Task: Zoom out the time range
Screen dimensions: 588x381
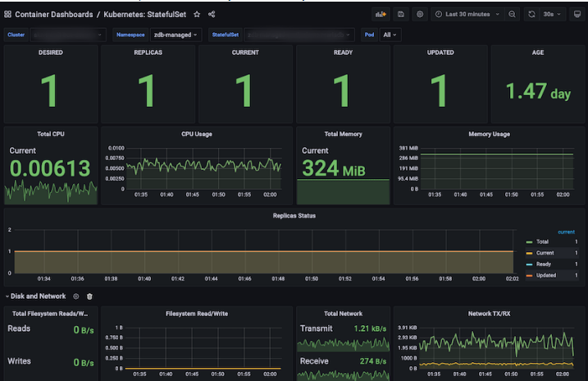Action: click(512, 14)
